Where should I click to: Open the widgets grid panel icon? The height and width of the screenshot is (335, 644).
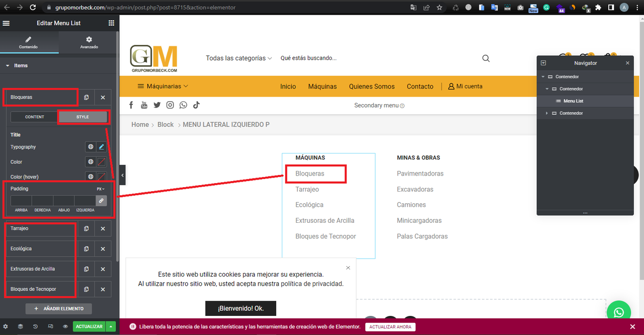pos(111,23)
